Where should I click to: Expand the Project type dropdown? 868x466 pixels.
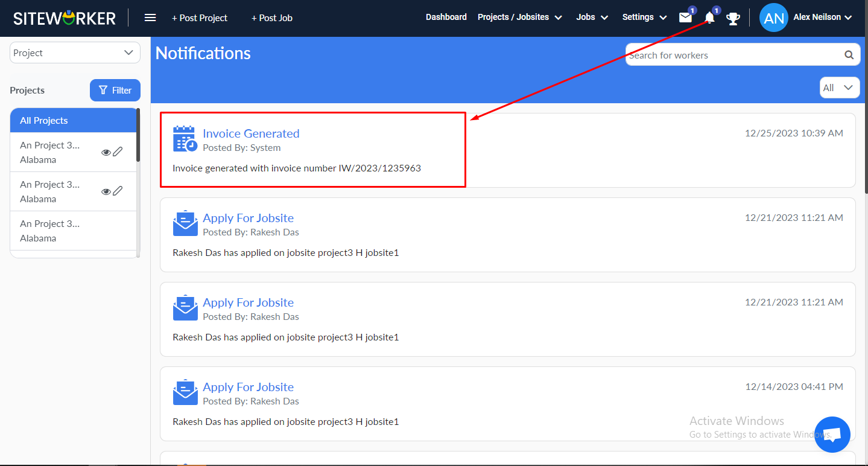coord(75,53)
